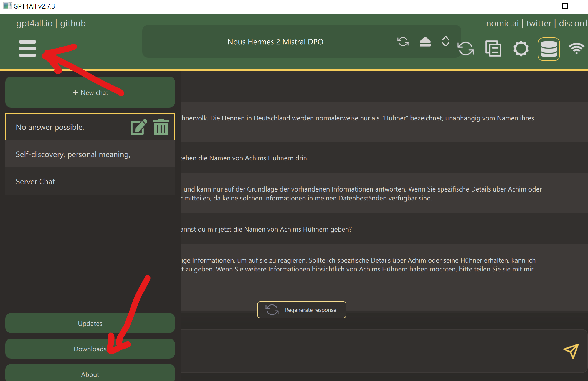Open settings with the gear icon
588x381 pixels.
coord(521,49)
